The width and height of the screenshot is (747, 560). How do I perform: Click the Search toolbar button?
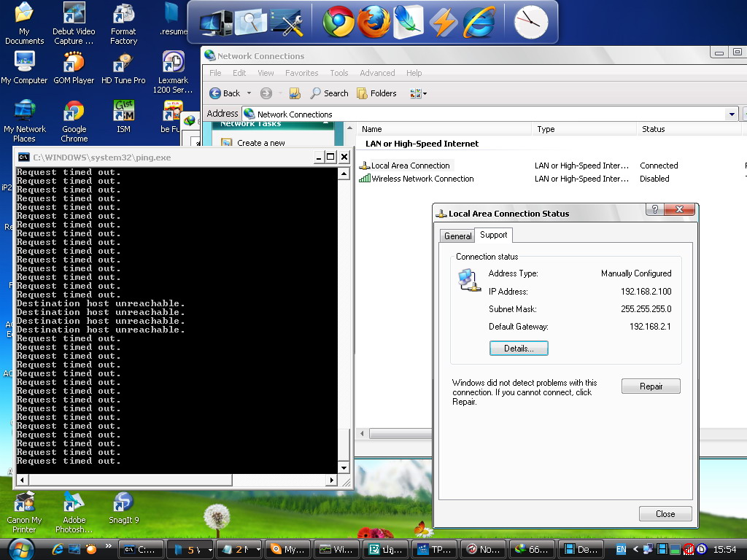tap(329, 93)
